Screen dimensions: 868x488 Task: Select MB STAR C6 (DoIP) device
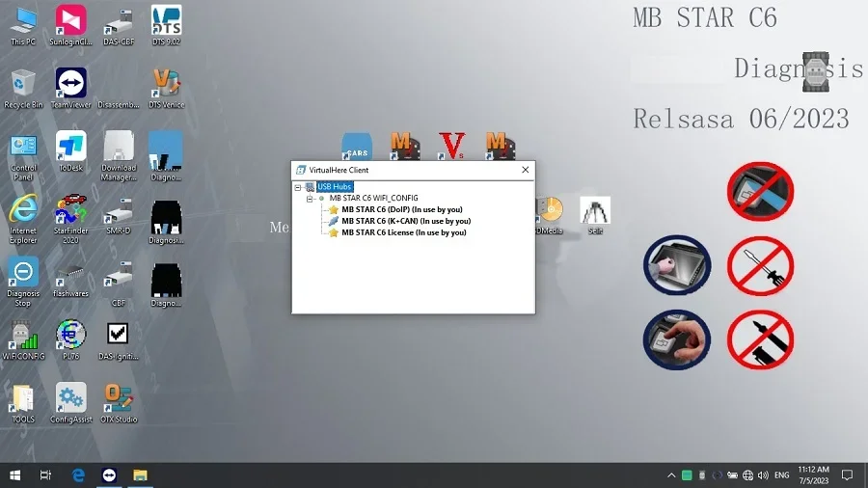pos(402,209)
